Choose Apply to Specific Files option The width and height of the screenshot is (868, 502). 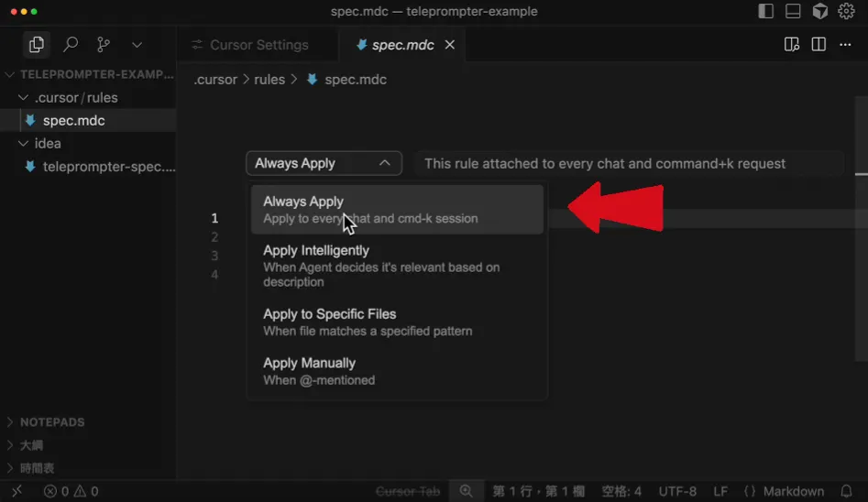(397, 322)
